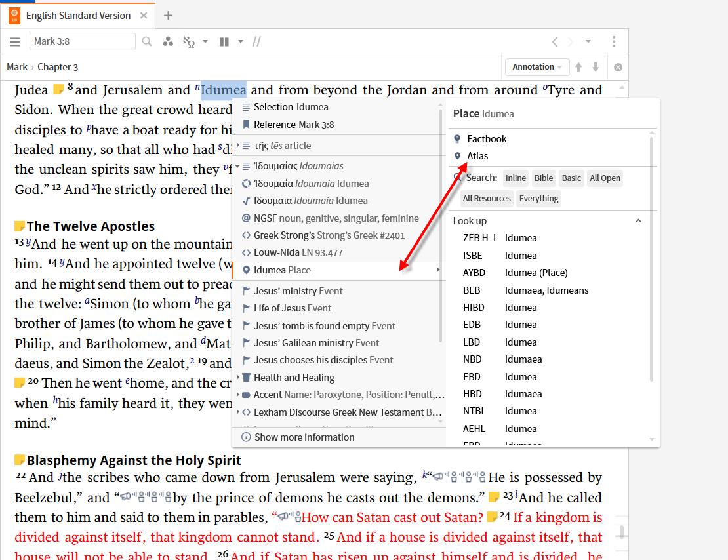Choose Selection Idumea in context menu
The height and width of the screenshot is (560, 728).
(291, 107)
